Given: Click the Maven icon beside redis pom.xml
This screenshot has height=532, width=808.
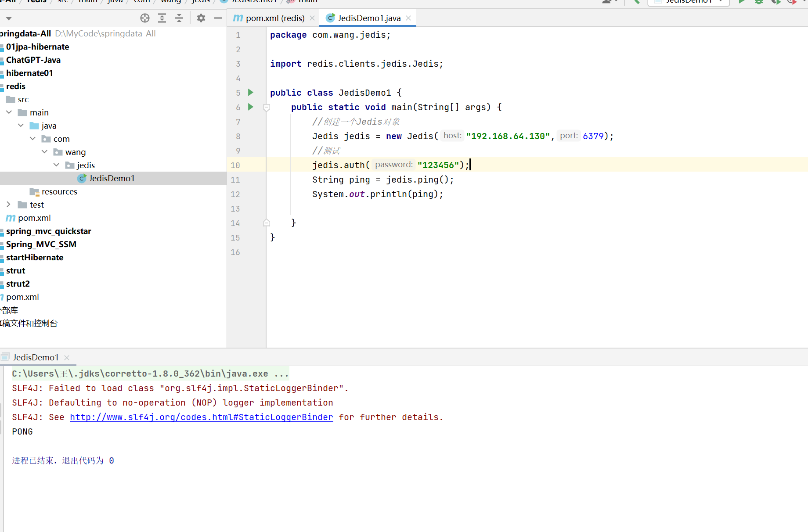Looking at the screenshot, I should tap(11, 218).
